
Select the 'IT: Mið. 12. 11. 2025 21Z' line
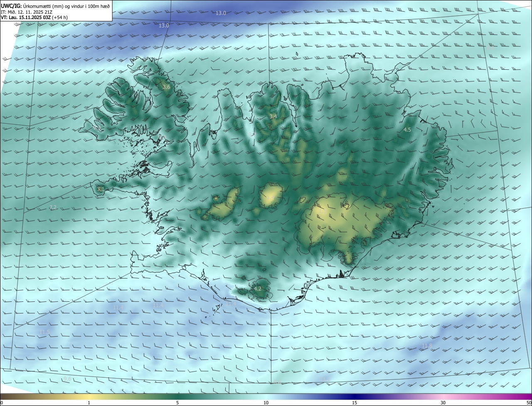[x=26, y=12]
